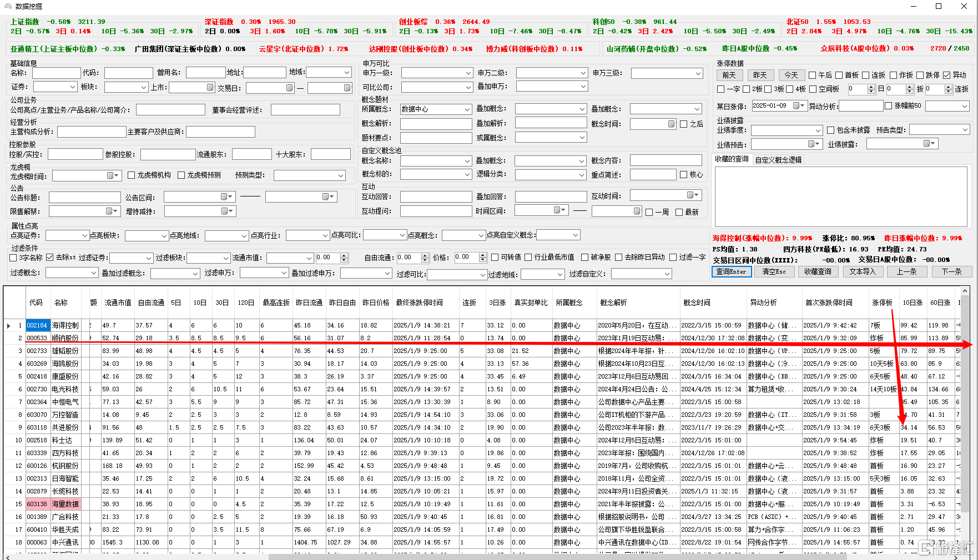Go to the 下一条 record
The height and width of the screenshot is (560, 978).
pyautogui.click(x=951, y=271)
